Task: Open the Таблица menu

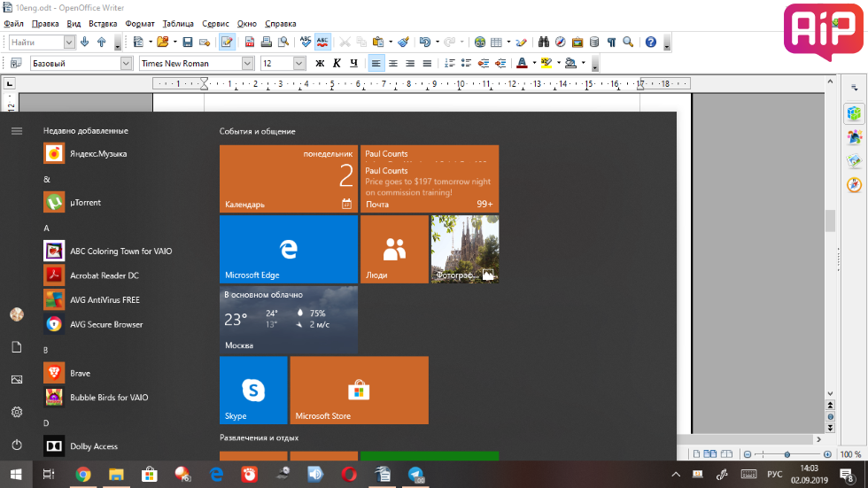Action: pos(178,24)
